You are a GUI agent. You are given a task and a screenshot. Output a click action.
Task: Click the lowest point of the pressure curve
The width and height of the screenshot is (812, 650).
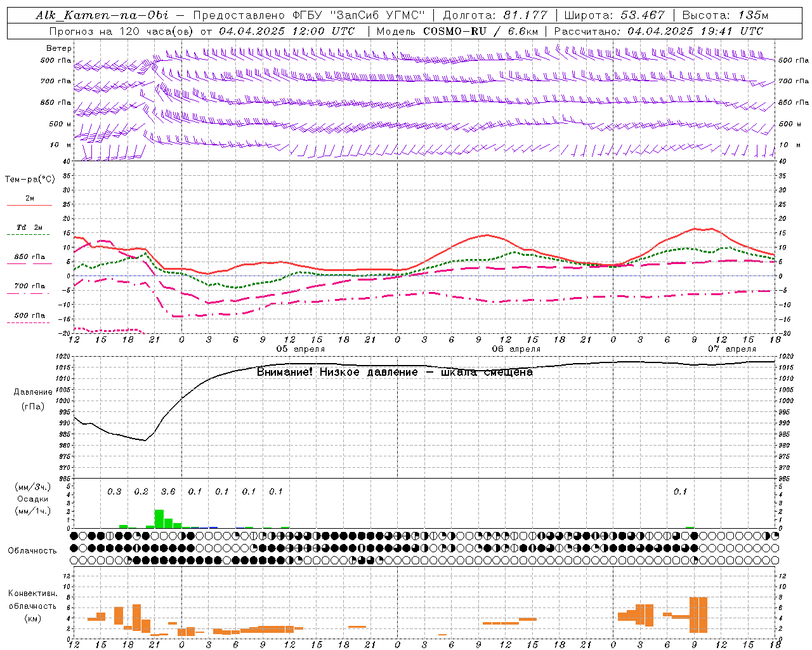145,440
